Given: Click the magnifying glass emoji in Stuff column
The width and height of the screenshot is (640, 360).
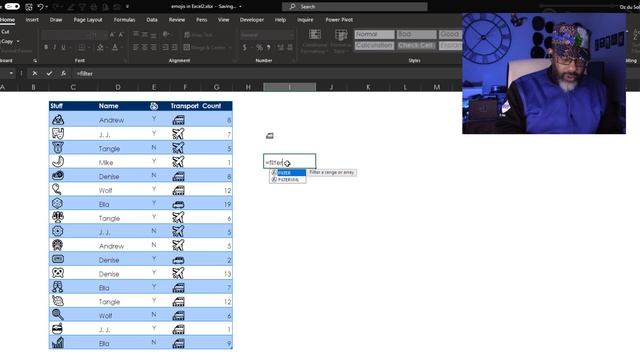Looking at the screenshot, I should [x=58, y=314].
